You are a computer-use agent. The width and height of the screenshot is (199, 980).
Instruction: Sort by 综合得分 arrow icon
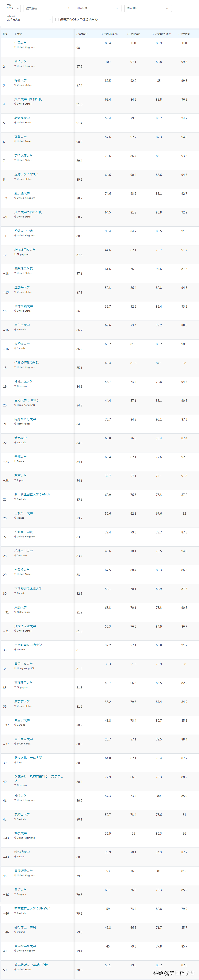pos(77,34)
